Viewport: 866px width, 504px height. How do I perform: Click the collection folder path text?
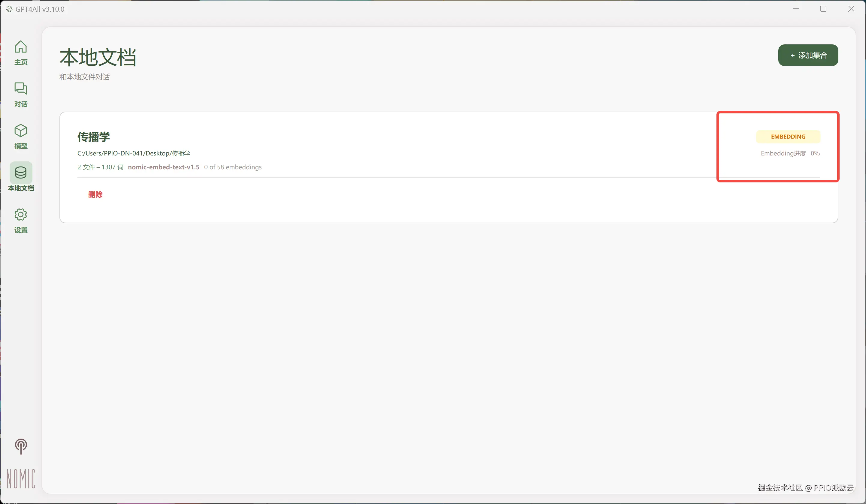coord(133,154)
